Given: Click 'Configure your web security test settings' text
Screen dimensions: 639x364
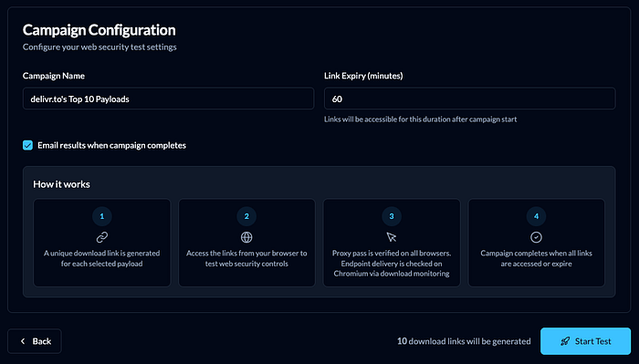Looking at the screenshot, I should point(100,47).
